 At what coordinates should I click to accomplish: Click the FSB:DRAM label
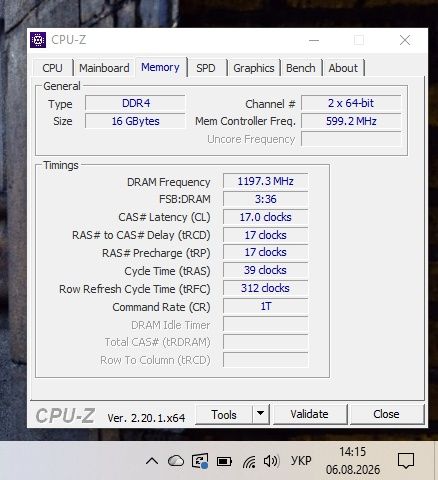tap(185, 199)
